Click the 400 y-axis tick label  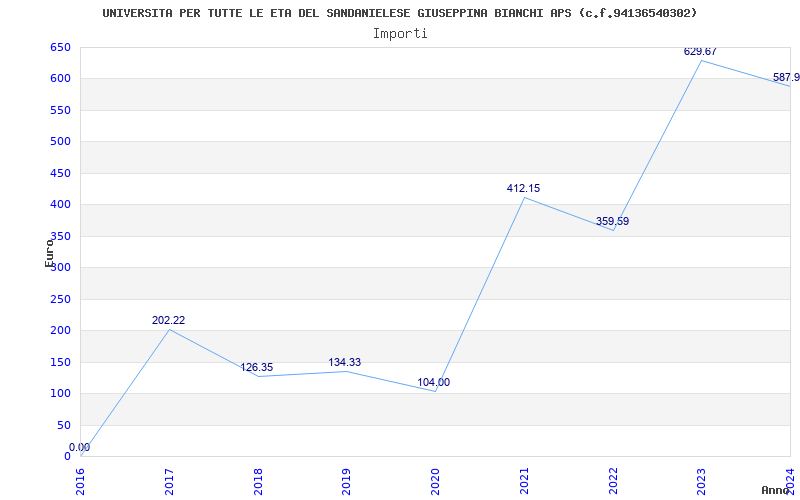[60, 205]
